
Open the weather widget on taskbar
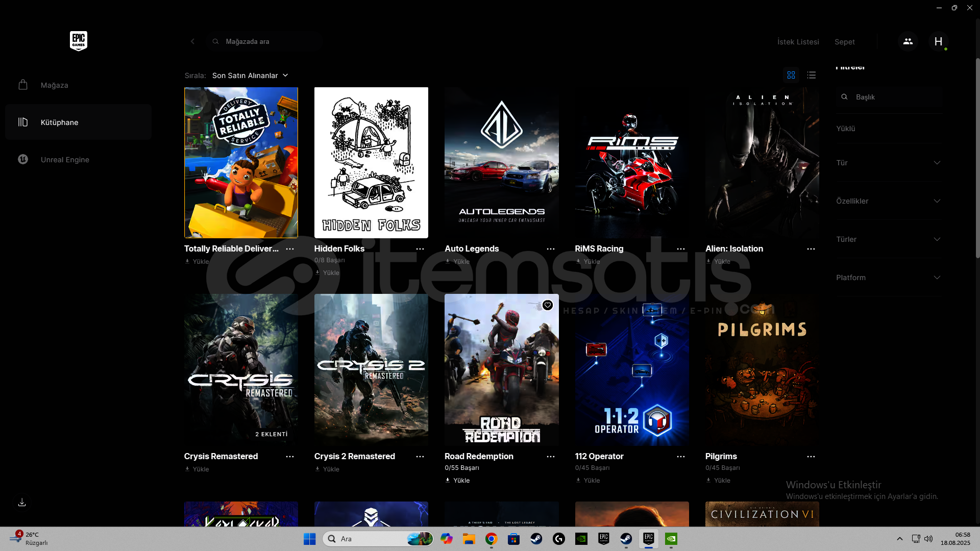(x=30, y=539)
